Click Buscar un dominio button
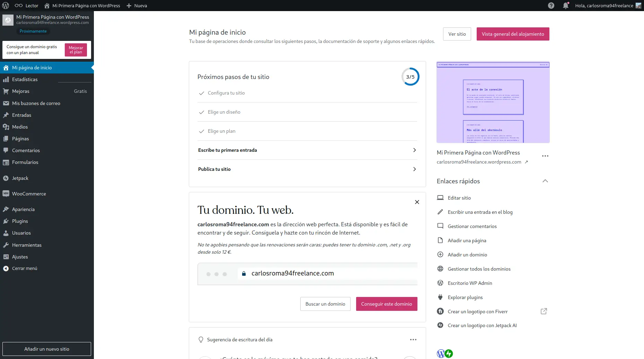 [325, 304]
